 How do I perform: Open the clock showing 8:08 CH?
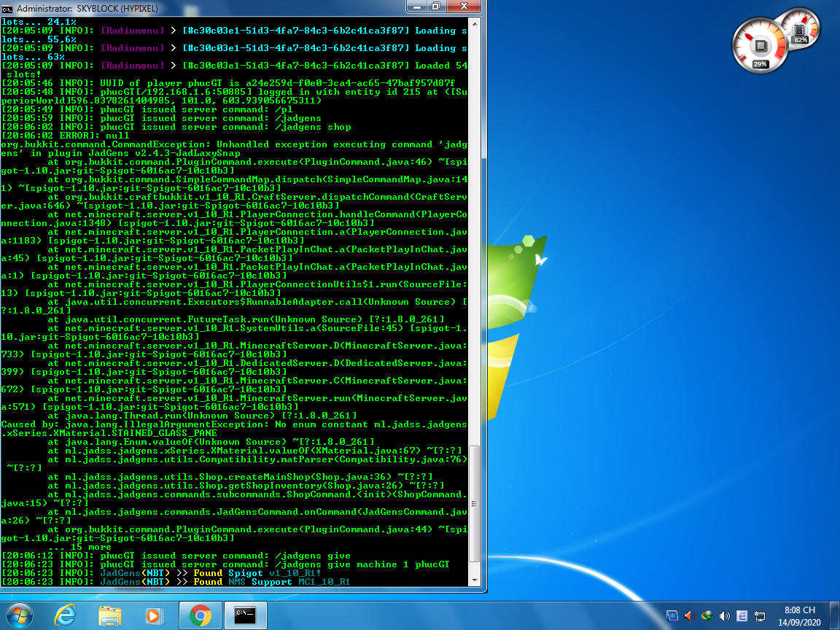(x=800, y=615)
